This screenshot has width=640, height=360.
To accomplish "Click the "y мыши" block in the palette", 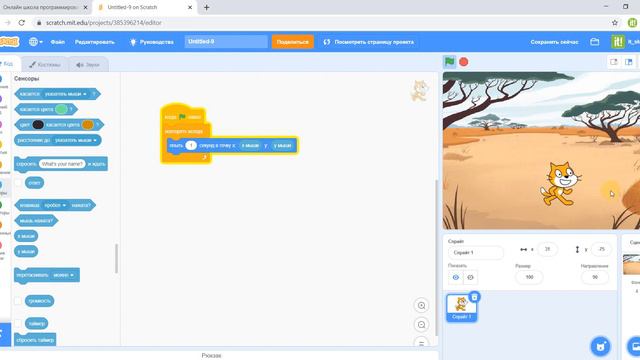I will pos(26,251).
